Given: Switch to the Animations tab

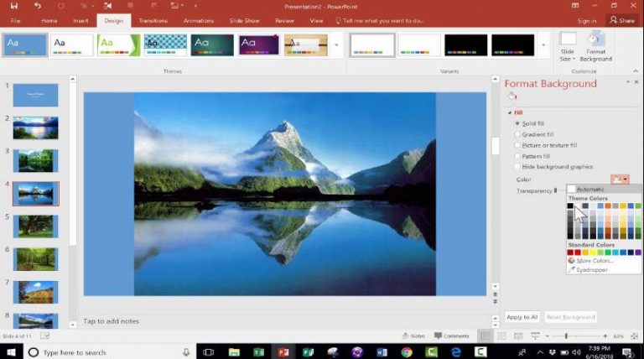Looking at the screenshot, I should [x=199, y=20].
